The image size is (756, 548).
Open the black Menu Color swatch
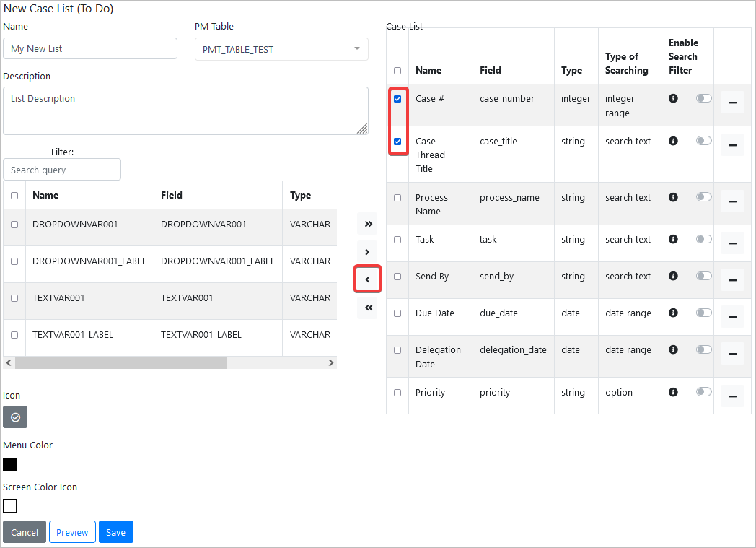pos(10,464)
